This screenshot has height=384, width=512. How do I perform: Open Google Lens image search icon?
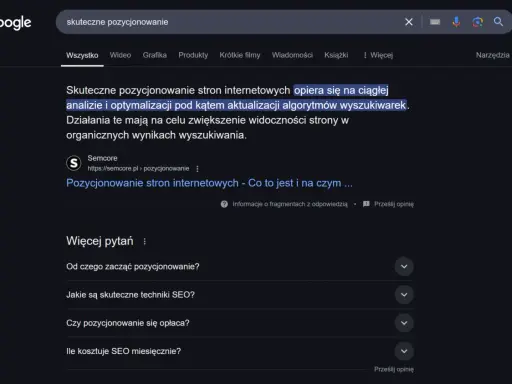tap(477, 22)
